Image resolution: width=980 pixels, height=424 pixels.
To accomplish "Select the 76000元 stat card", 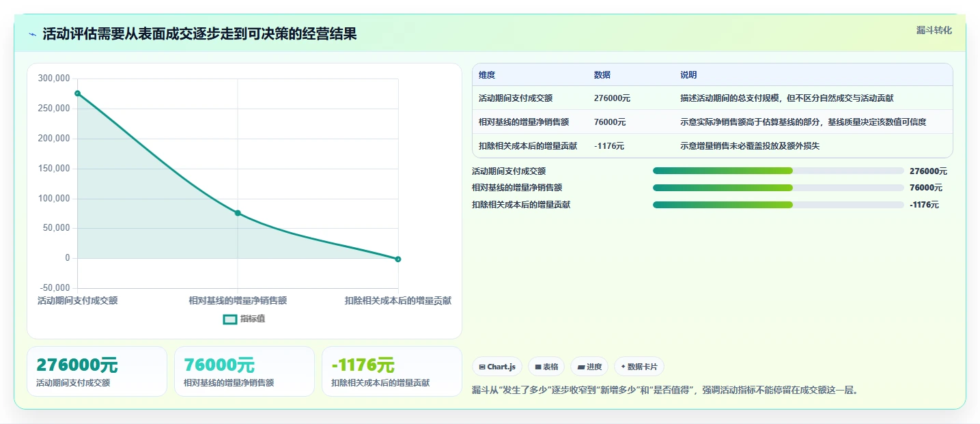I will click(x=244, y=371).
